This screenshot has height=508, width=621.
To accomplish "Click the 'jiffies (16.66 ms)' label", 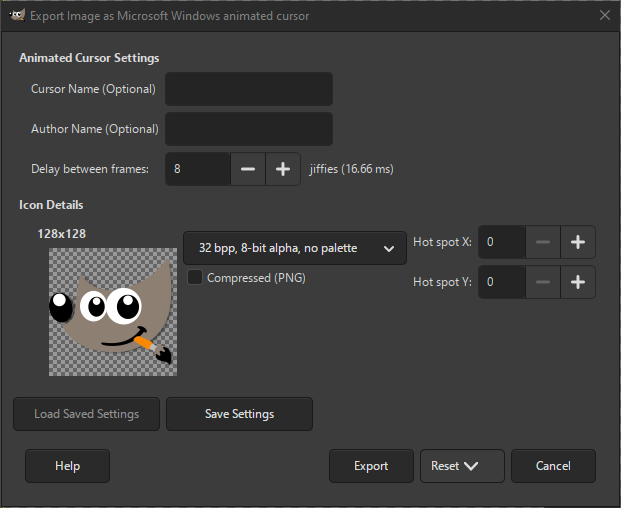I will pyautogui.click(x=351, y=169).
